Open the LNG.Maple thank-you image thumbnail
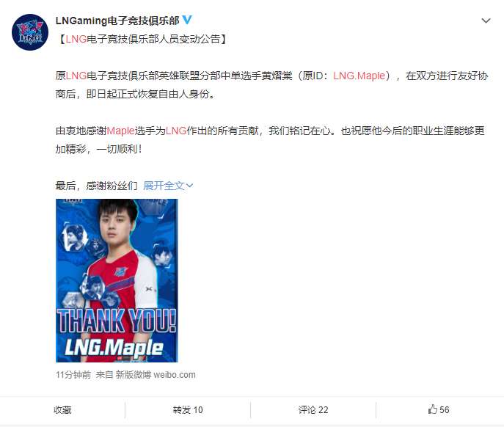The width and height of the screenshot is (504, 427). click(117, 280)
